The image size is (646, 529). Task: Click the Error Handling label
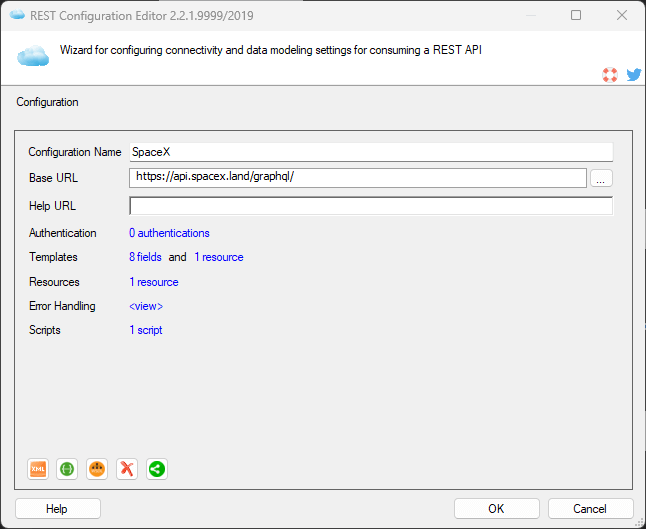tap(62, 306)
